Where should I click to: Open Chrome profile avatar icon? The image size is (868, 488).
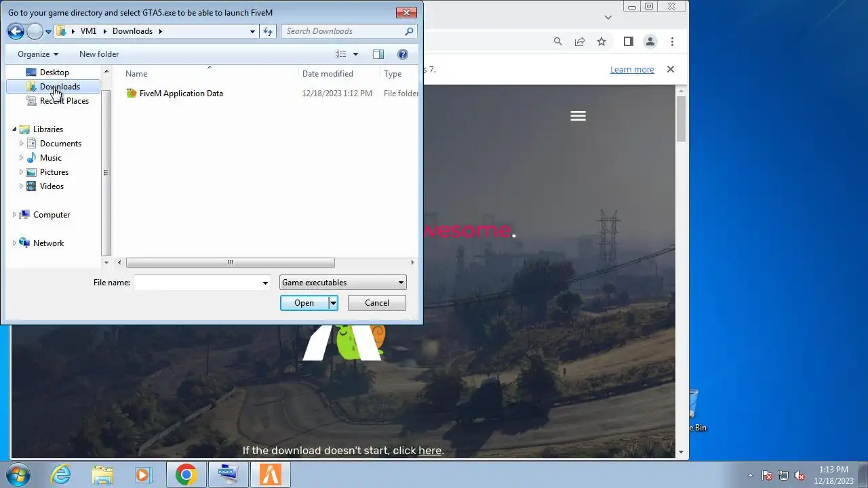tap(650, 42)
